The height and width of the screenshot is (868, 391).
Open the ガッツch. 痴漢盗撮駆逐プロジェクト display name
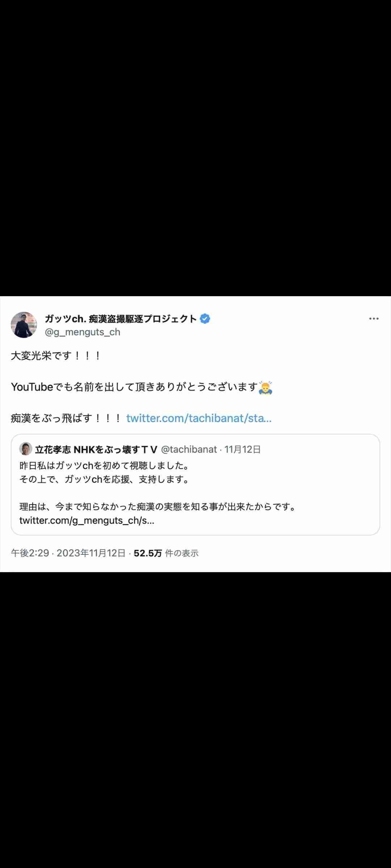[x=121, y=319]
